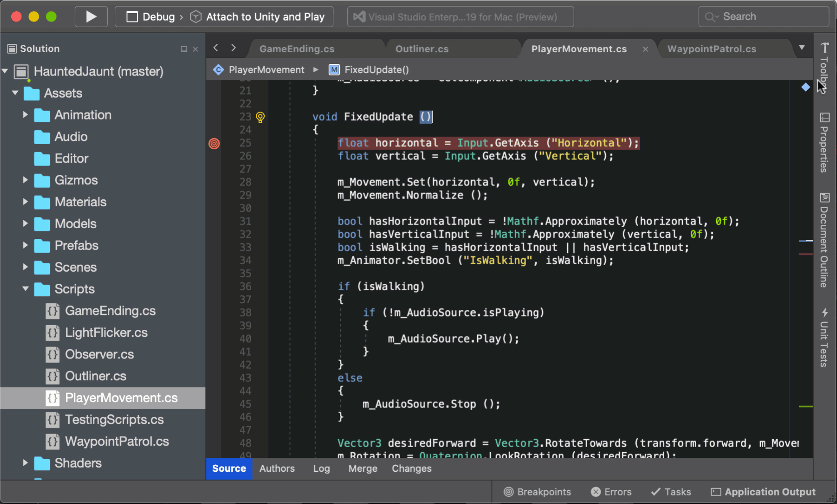Open the Unit Tests side panel

(x=824, y=337)
